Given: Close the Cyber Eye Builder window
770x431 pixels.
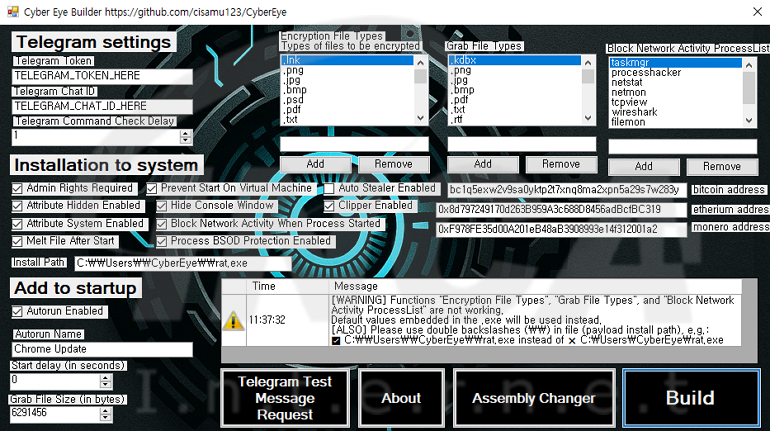Looking at the screenshot, I should [x=757, y=11].
